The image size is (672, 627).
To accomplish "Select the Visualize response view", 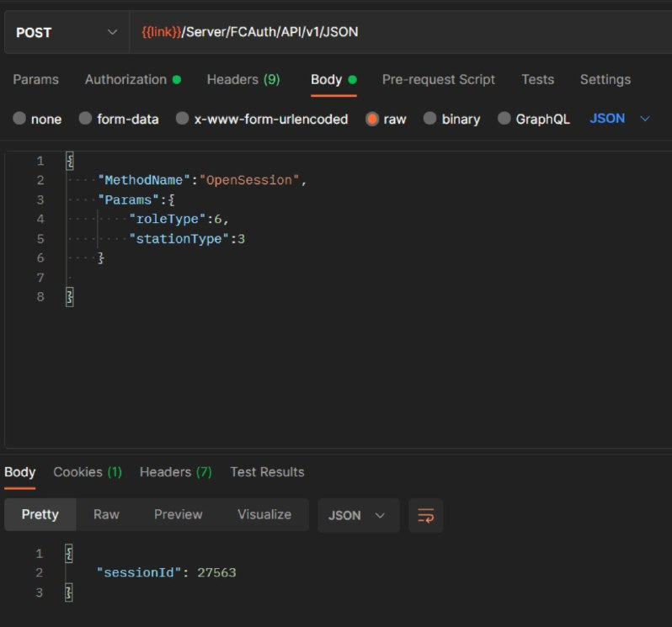I will coord(264,514).
